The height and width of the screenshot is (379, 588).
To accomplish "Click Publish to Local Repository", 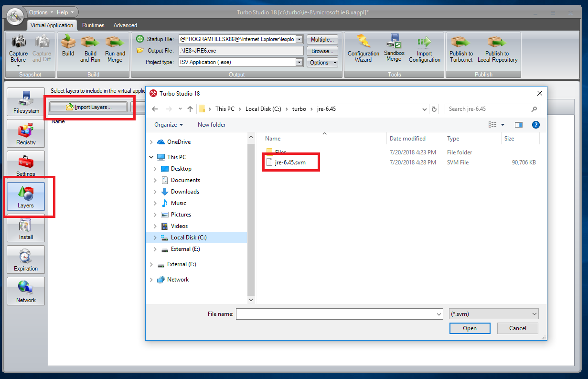I will [x=497, y=48].
